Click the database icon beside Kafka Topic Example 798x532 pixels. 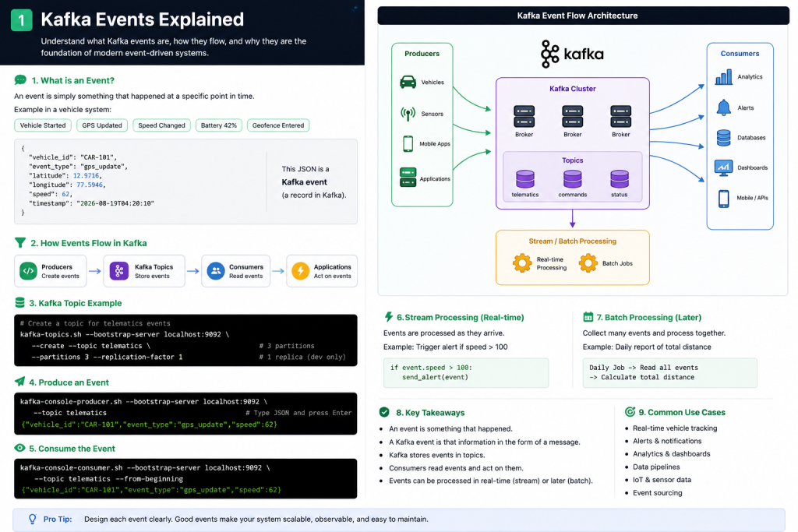pos(19,303)
